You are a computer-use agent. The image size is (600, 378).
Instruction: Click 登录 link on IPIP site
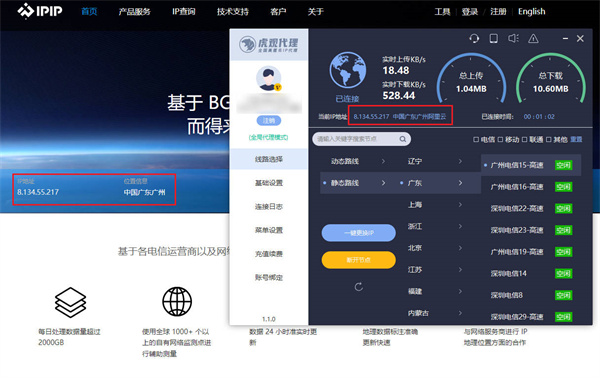pos(470,12)
